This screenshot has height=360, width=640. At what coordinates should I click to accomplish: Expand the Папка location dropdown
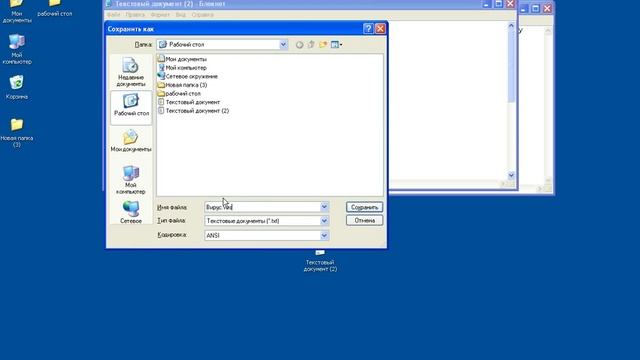pyautogui.click(x=283, y=44)
